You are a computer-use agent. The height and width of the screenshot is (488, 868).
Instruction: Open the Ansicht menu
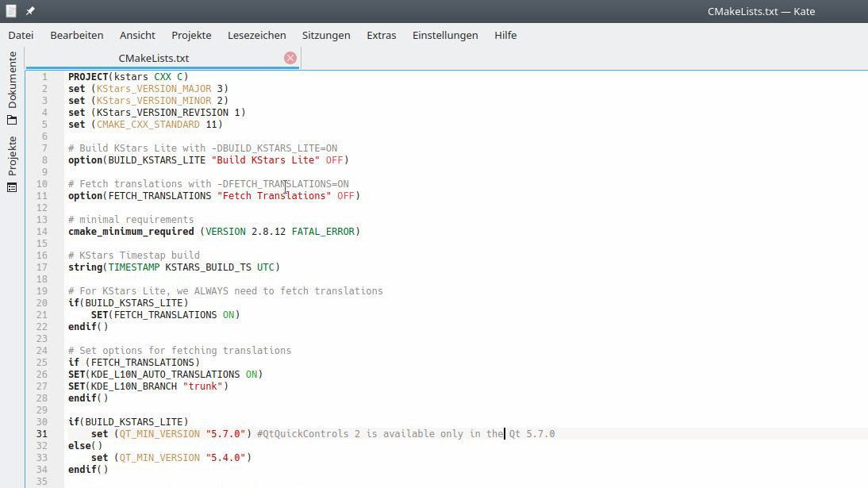pos(137,35)
